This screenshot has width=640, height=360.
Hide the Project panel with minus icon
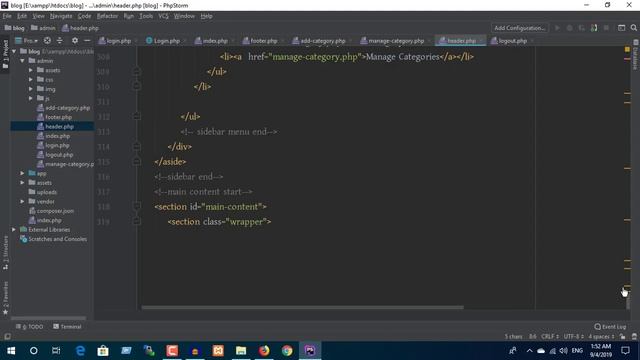(x=87, y=41)
